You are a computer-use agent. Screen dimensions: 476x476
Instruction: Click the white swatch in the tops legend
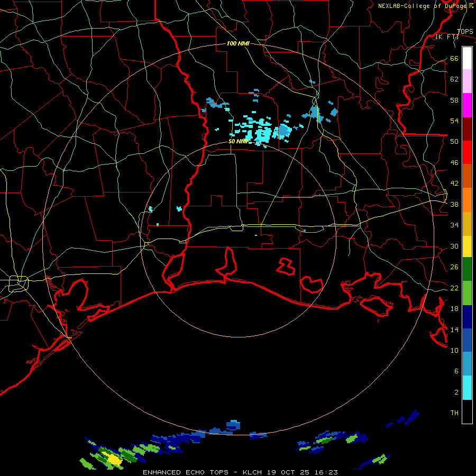pos(467,58)
